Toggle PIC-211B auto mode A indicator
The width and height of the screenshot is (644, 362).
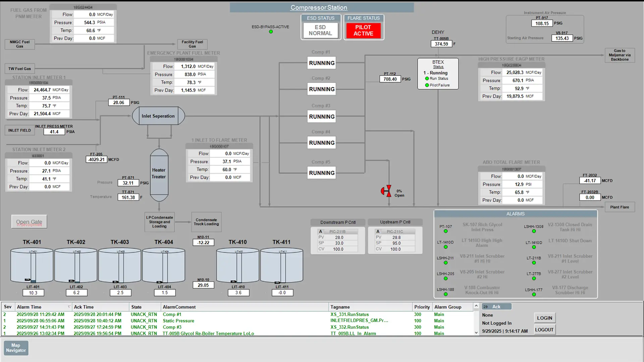pyautogui.click(x=321, y=231)
